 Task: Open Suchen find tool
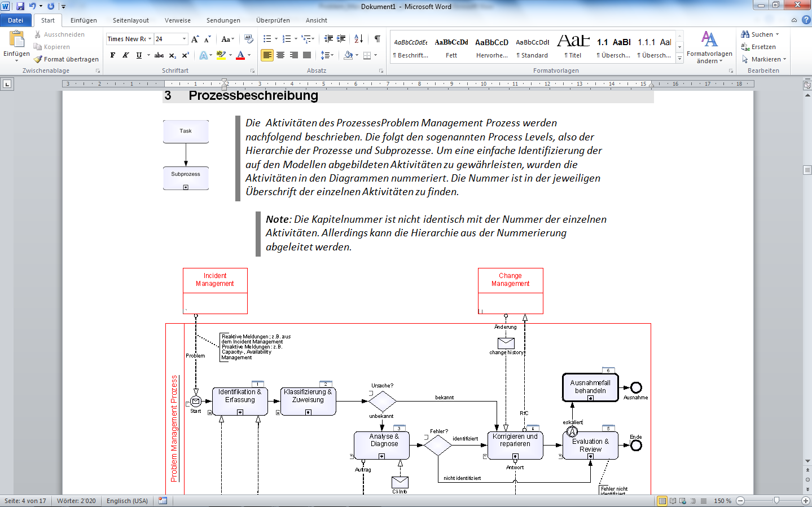tap(760, 34)
